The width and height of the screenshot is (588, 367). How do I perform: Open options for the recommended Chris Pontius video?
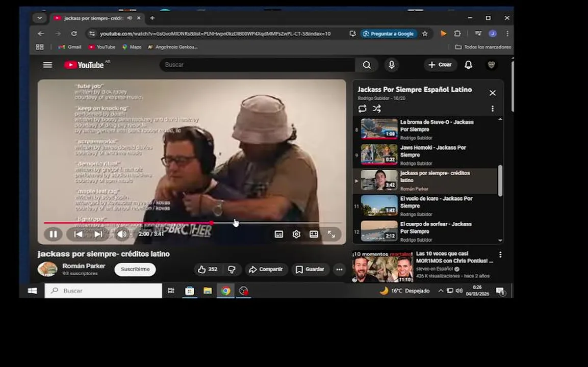click(x=500, y=254)
